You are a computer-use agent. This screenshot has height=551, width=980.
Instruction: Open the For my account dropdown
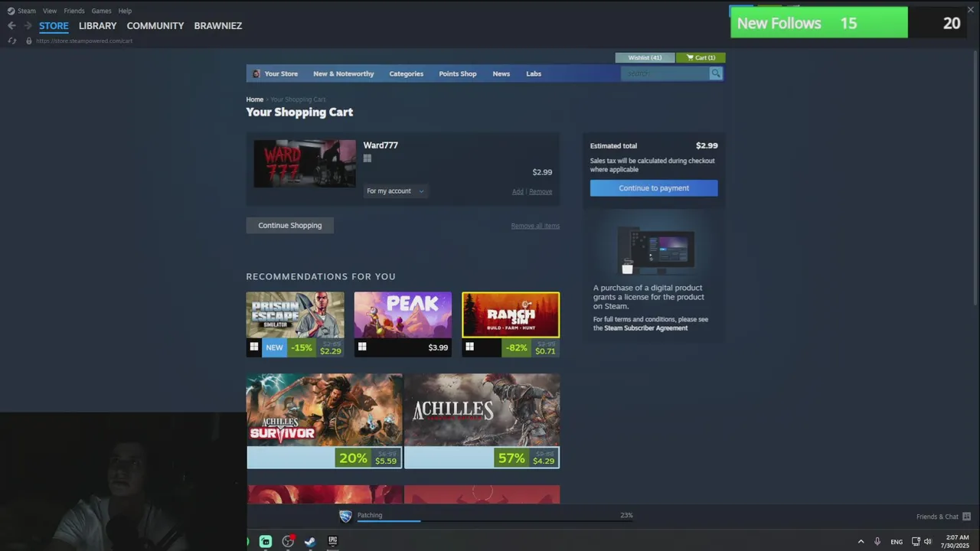[395, 191]
